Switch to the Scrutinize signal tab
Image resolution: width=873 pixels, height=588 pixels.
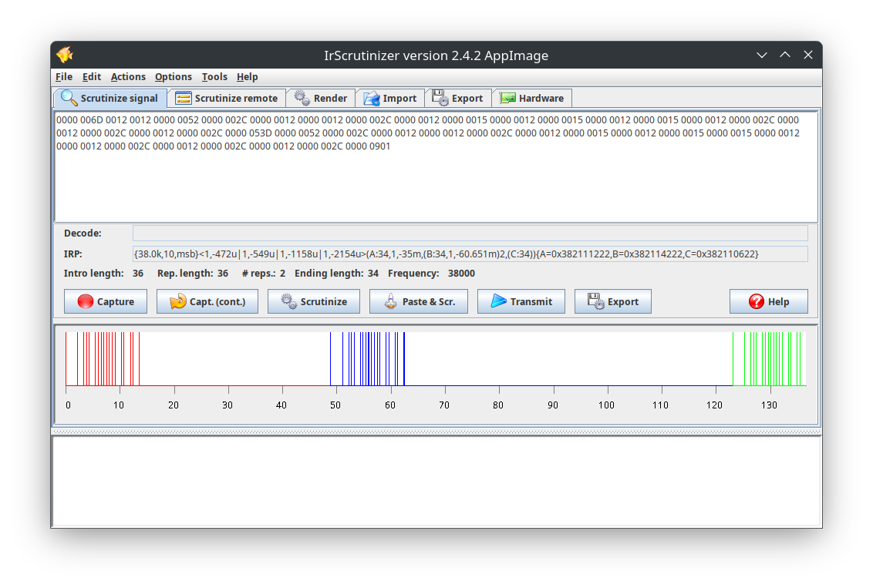tap(110, 98)
